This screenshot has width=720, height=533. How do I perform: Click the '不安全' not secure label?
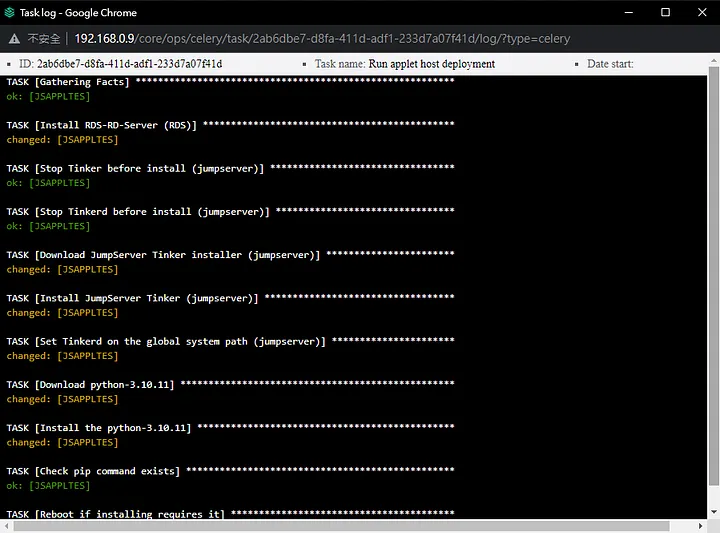pyautogui.click(x=44, y=39)
